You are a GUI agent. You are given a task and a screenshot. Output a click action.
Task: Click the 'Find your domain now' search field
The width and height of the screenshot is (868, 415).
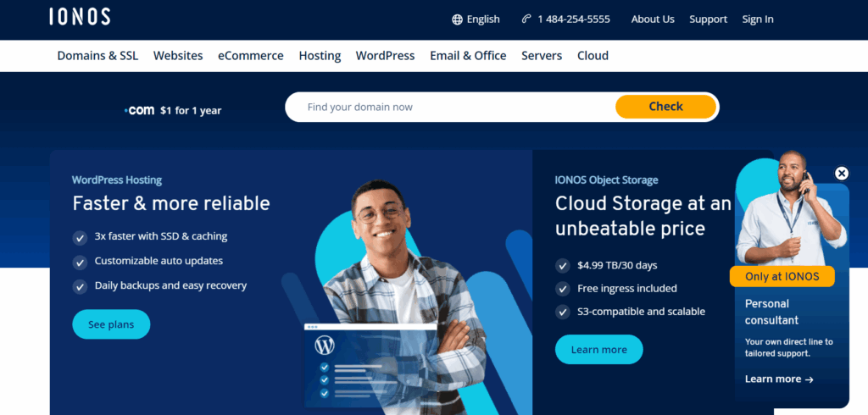click(449, 108)
